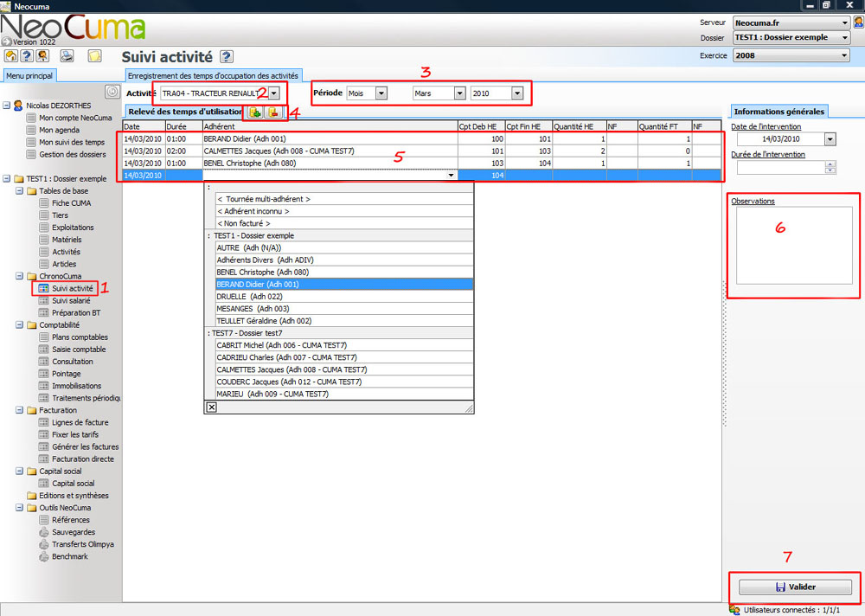Open Mon agenda in the menu
The image size is (865, 616).
pyautogui.click(x=59, y=130)
